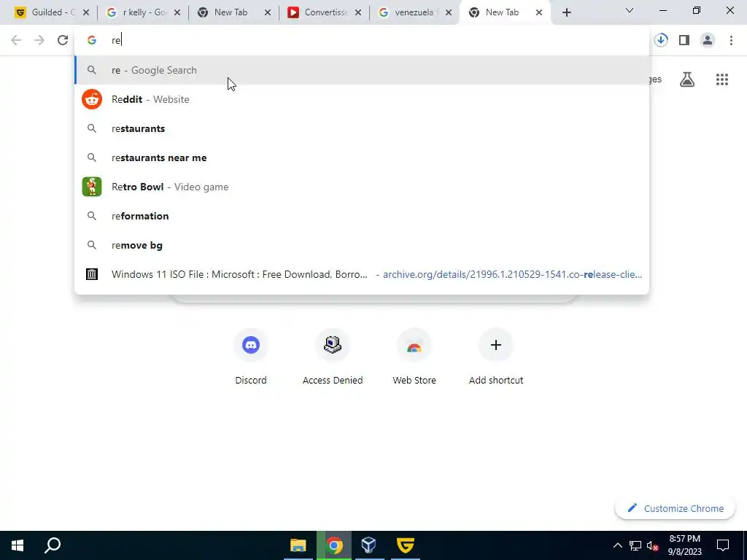This screenshot has width=747, height=560.
Task: Open a new tab with plus button
Action: point(566,12)
